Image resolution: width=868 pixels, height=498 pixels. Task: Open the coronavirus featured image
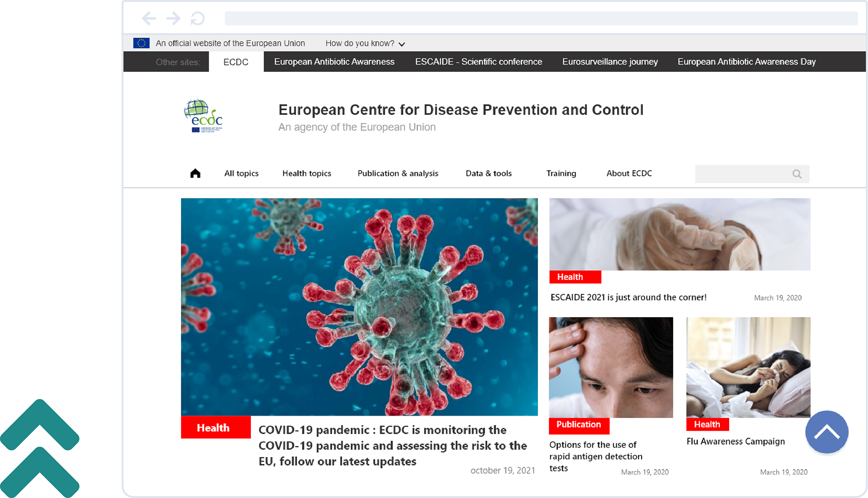[x=359, y=307]
